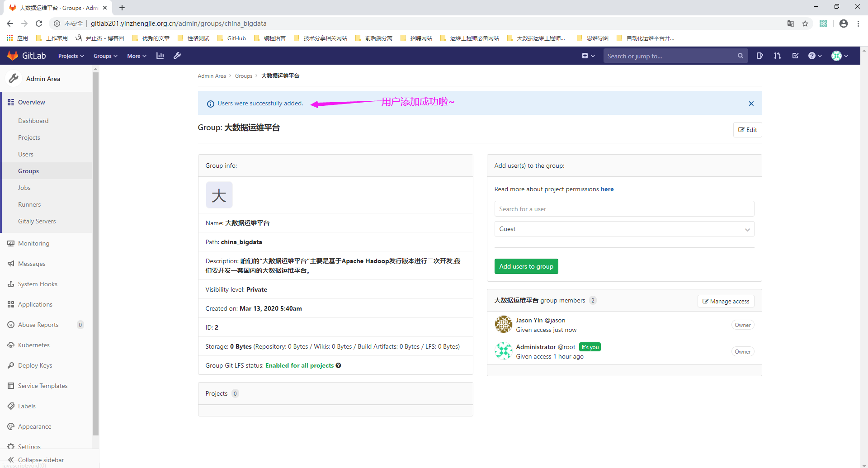Click the Messages megaphone icon
868x468 pixels.
point(11,264)
